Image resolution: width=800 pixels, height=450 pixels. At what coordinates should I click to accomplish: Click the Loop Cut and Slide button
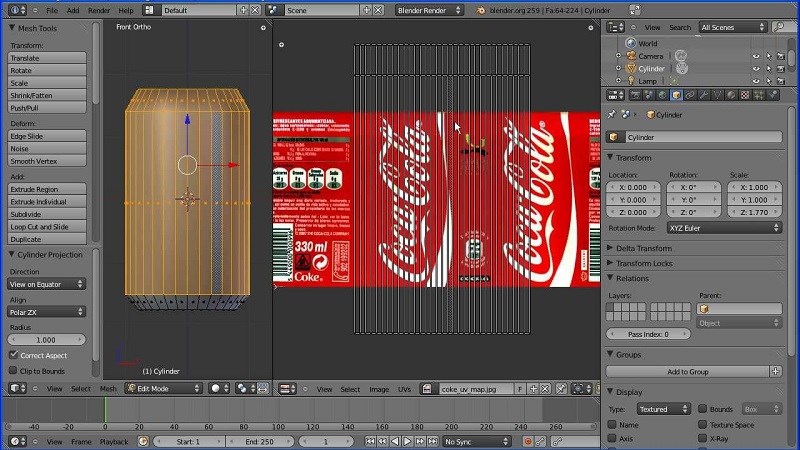tap(46, 227)
